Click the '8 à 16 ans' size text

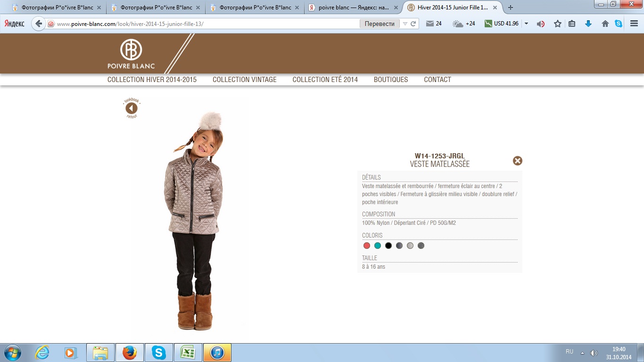[374, 267]
